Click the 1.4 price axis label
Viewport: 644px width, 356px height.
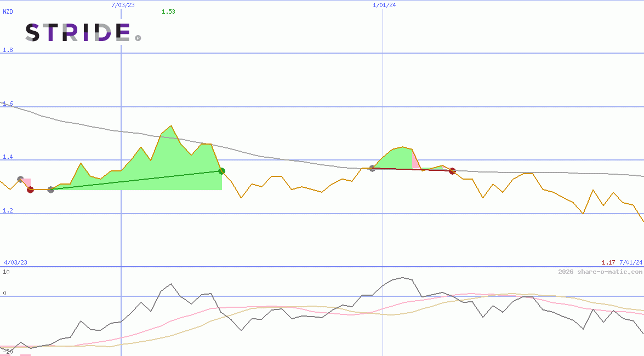tap(8, 157)
